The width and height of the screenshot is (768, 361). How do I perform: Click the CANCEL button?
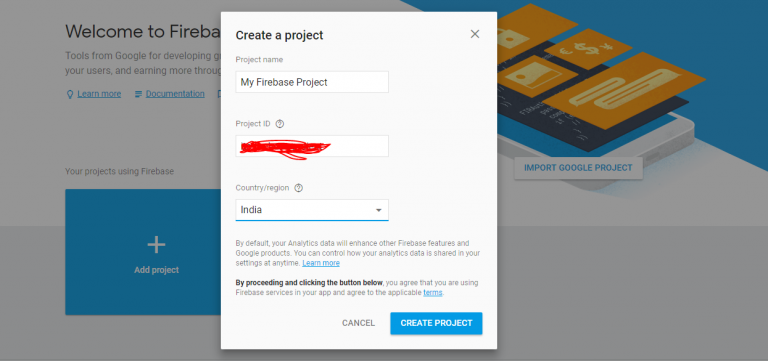click(359, 323)
